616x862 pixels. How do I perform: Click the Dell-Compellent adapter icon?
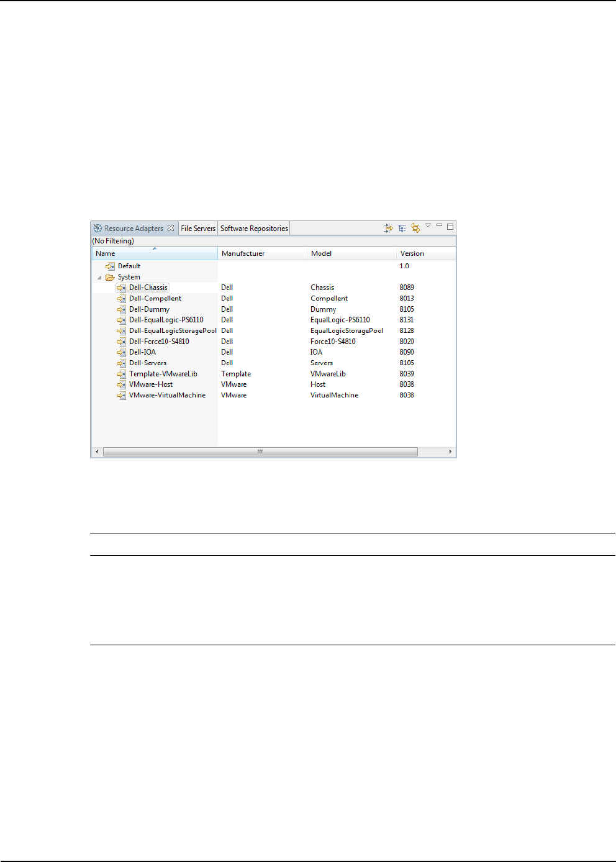click(121, 298)
